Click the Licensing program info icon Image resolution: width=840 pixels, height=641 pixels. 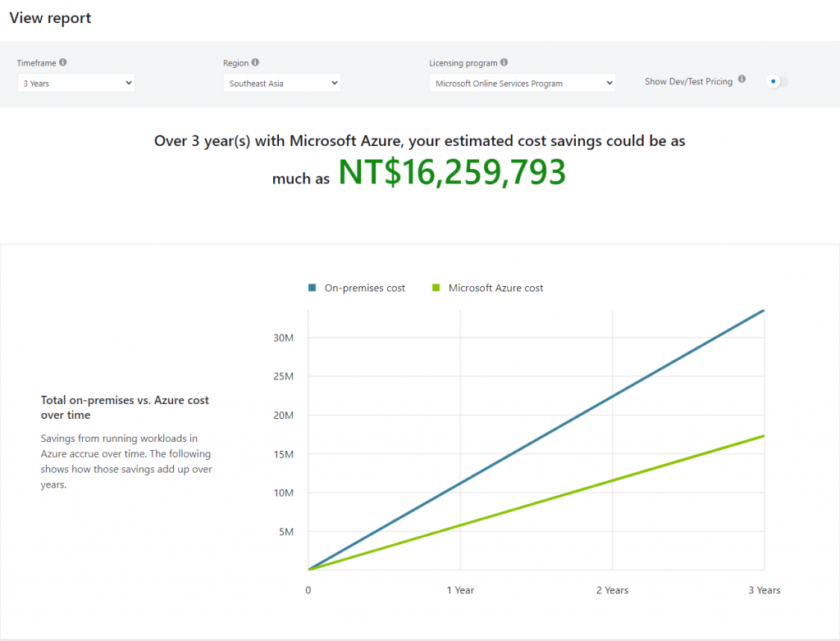504,62
